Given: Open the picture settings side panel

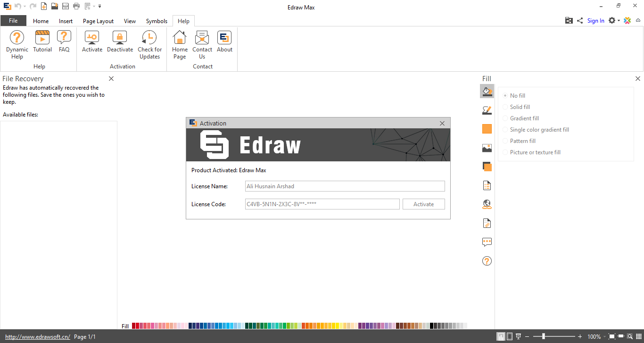Looking at the screenshot, I should pos(487,148).
